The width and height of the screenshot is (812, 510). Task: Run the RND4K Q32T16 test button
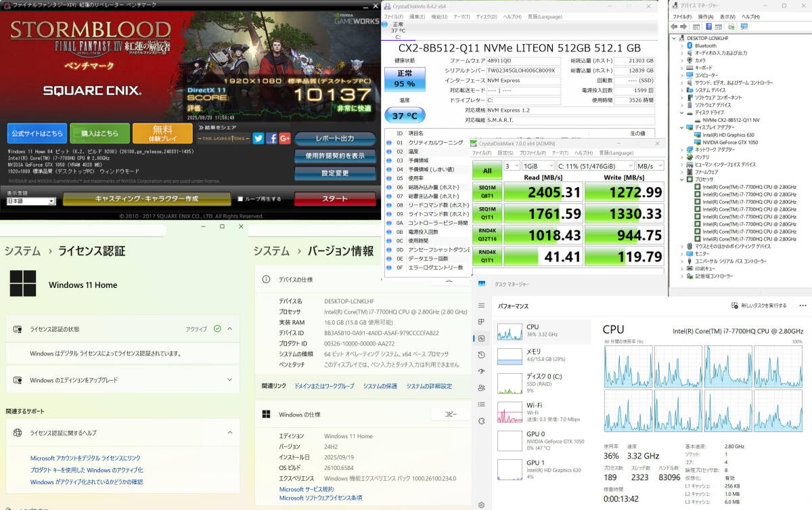pos(487,235)
